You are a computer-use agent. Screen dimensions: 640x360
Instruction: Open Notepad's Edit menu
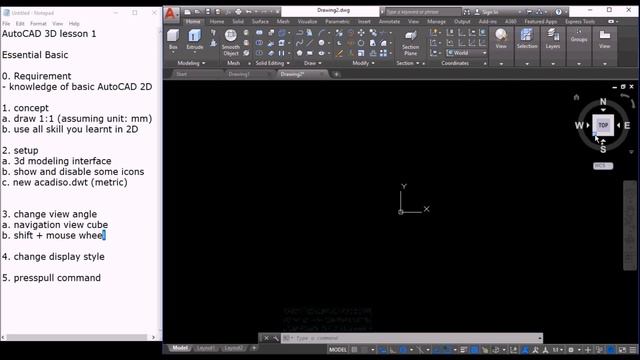tap(20, 24)
